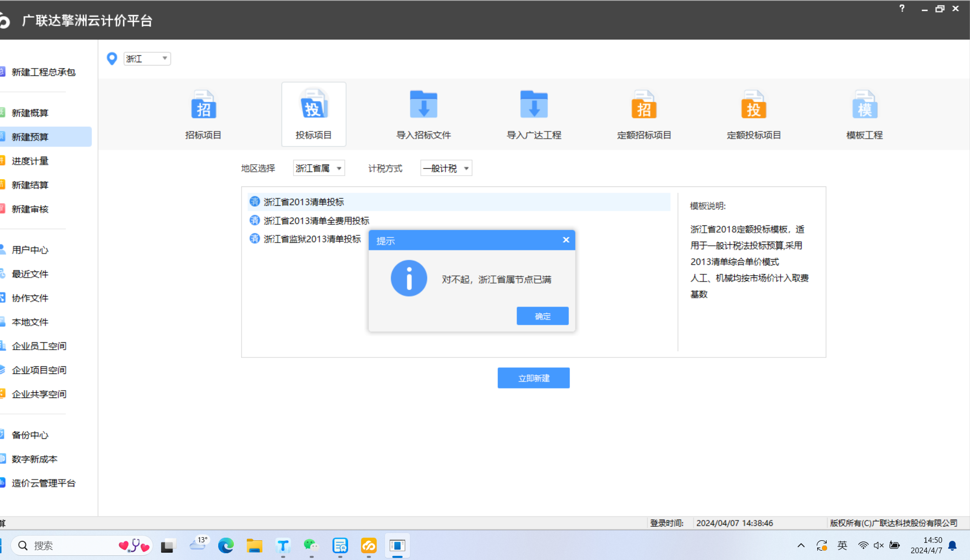Open 进度计量 in the sidebar
This screenshot has height=560, width=970.
pyautogui.click(x=30, y=161)
